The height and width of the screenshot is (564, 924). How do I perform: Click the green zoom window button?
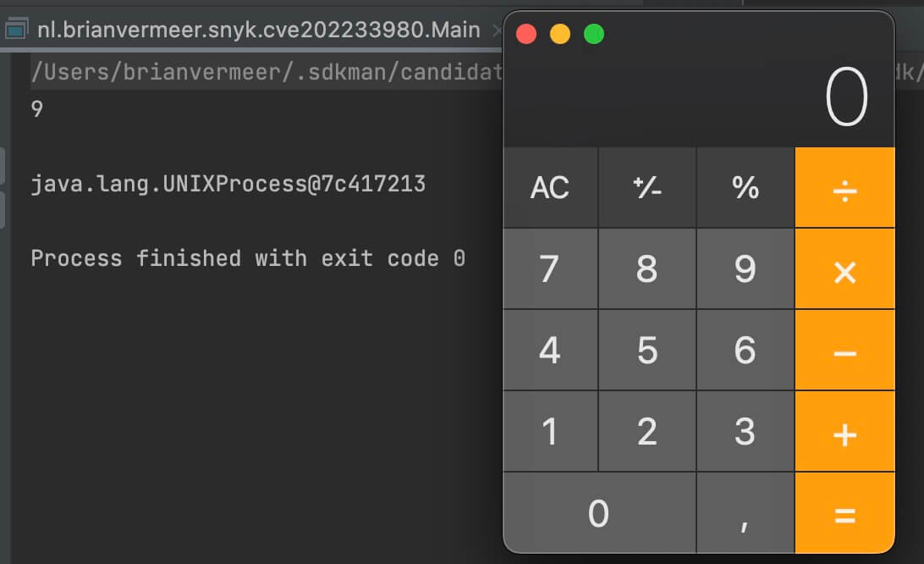click(593, 34)
